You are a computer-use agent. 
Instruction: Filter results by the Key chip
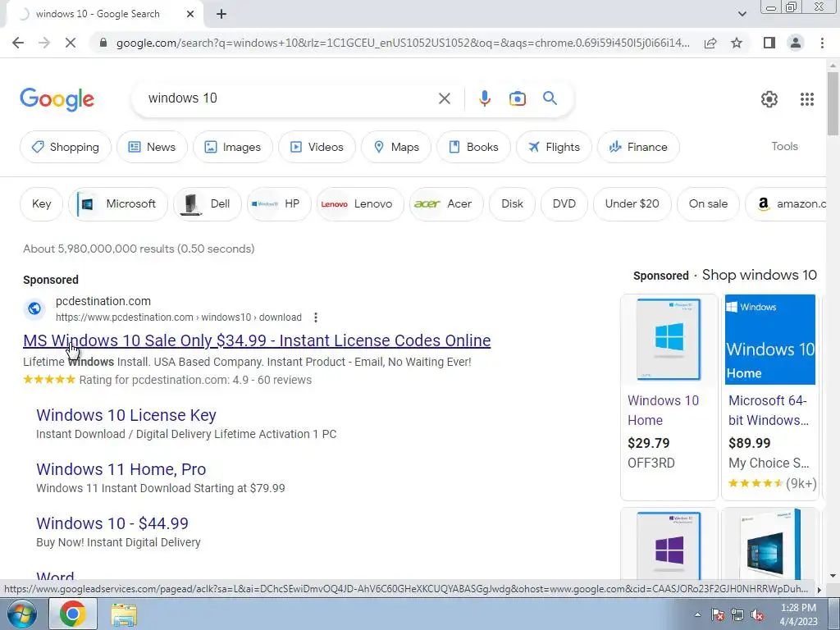pos(41,204)
